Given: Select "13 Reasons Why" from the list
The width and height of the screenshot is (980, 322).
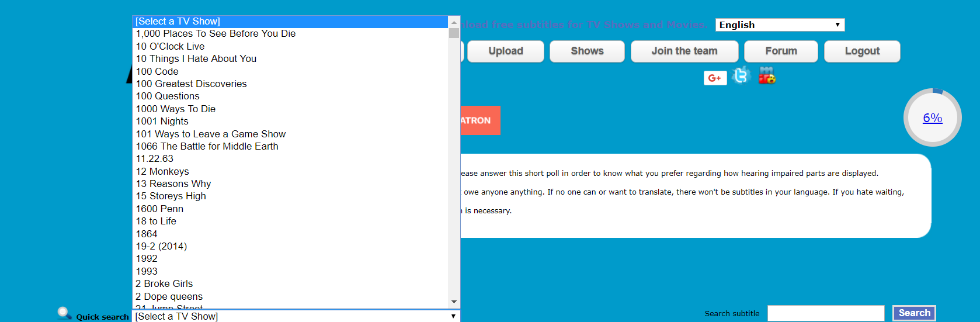Looking at the screenshot, I should 173,184.
